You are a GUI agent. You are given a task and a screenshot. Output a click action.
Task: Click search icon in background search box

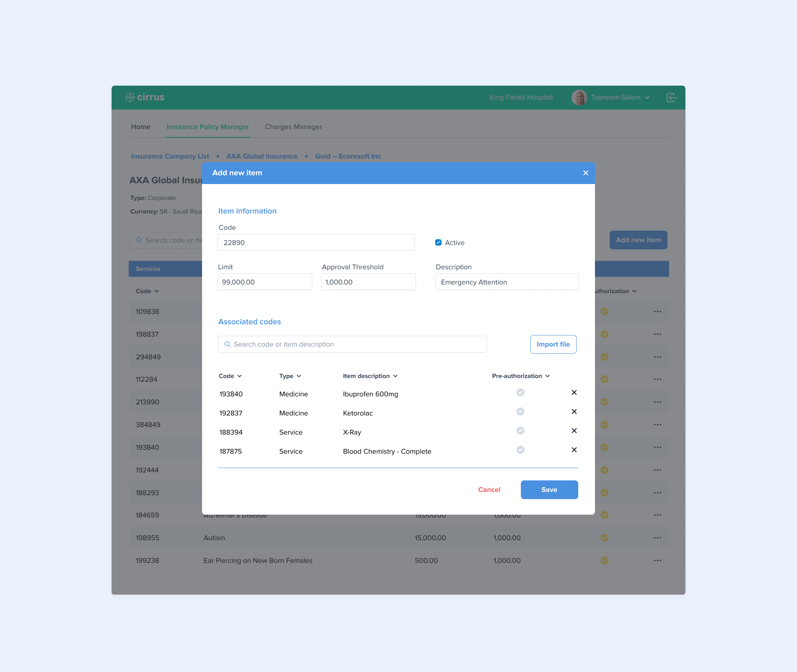click(x=139, y=240)
